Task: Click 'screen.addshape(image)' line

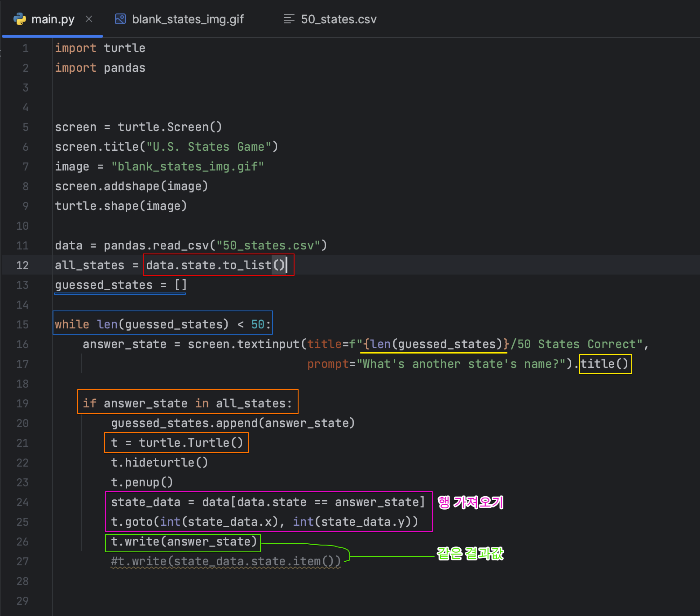Action: [132, 186]
